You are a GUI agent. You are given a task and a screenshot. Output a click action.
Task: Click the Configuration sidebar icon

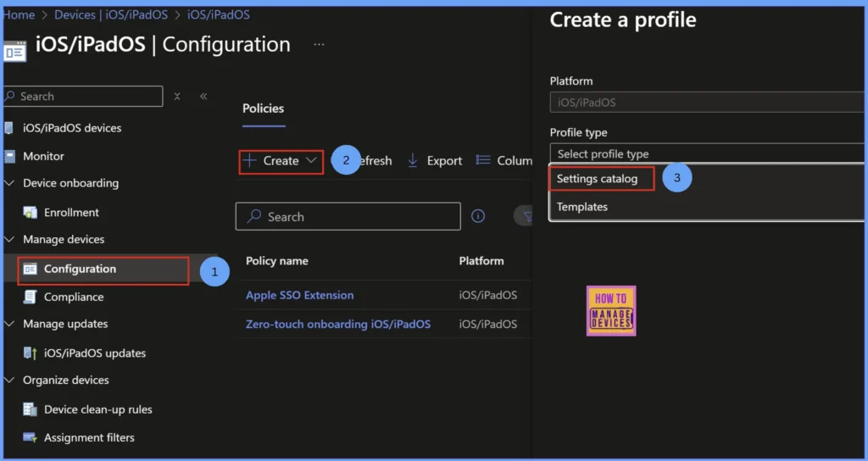(x=30, y=269)
